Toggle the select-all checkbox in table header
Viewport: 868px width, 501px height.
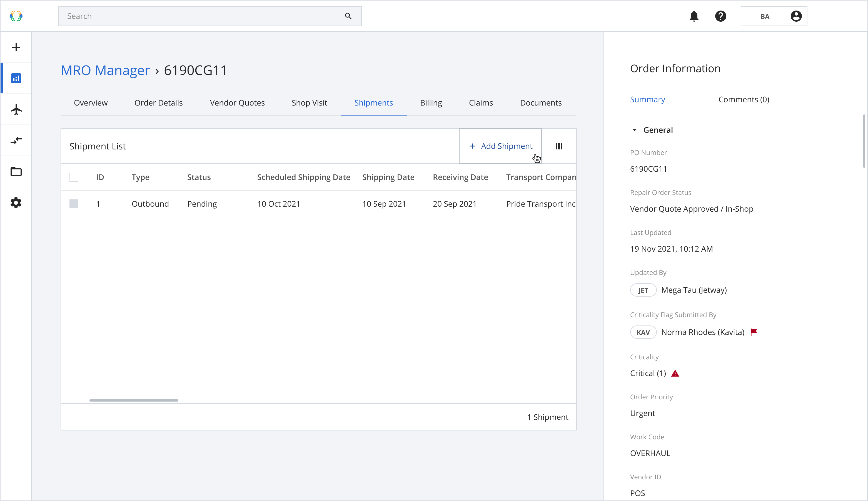(74, 177)
